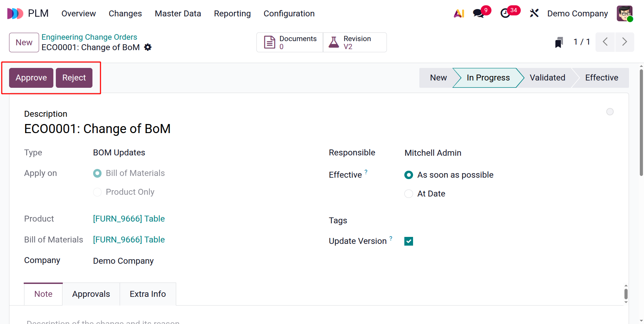Viewport: 644px width, 324px height.
Task: Open the PLM app logo
Action: 15,13
